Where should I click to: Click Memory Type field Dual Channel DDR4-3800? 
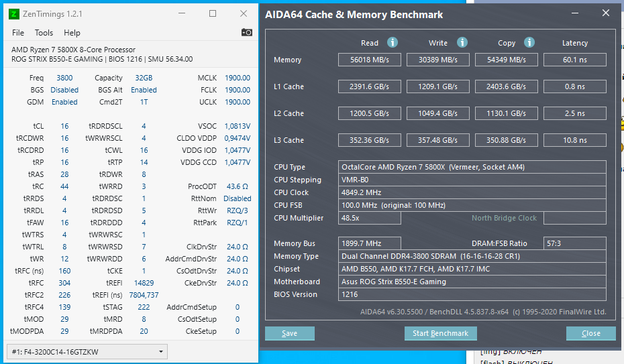click(472, 256)
